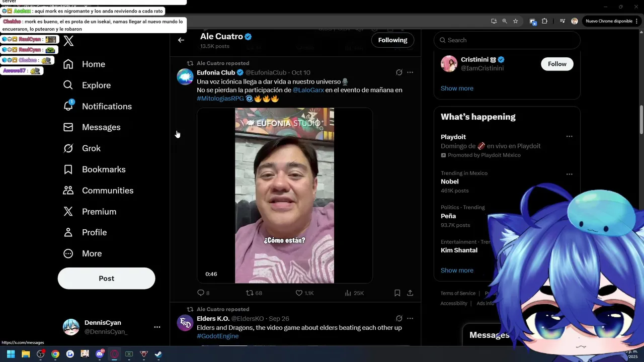Image resolution: width=644 pixels, height=362 pixels.
Task: Click the @LaloGarx mention link
Action: coord(308,90)
